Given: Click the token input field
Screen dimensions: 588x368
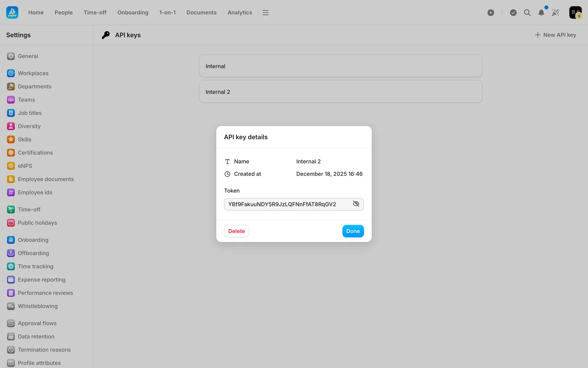Looking at the screenshot, I should (285, 204).
